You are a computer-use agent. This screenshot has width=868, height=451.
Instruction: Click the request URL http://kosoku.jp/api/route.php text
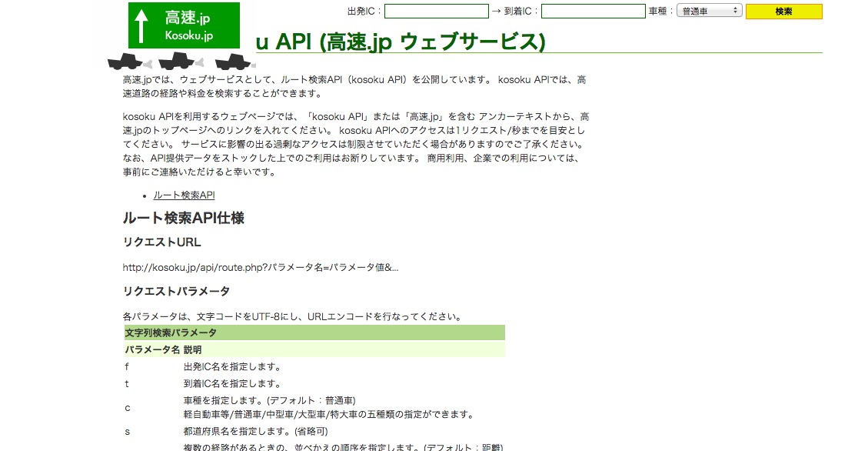pyautogui.click(x=261, y=268)
